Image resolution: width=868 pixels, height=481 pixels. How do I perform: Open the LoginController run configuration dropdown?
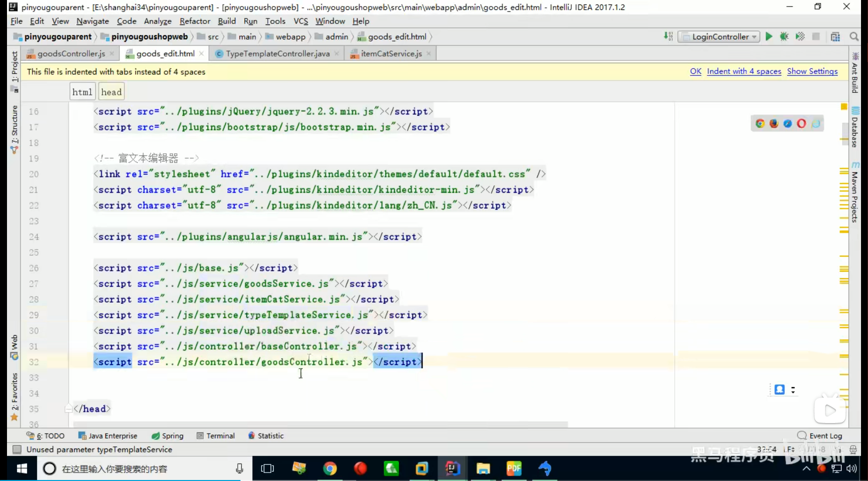pos(719,36)
